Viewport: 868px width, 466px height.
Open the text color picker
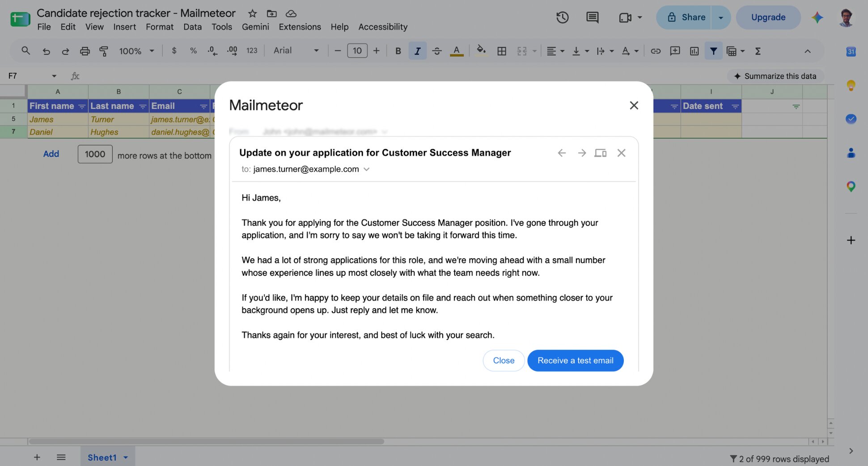[456, 51]
